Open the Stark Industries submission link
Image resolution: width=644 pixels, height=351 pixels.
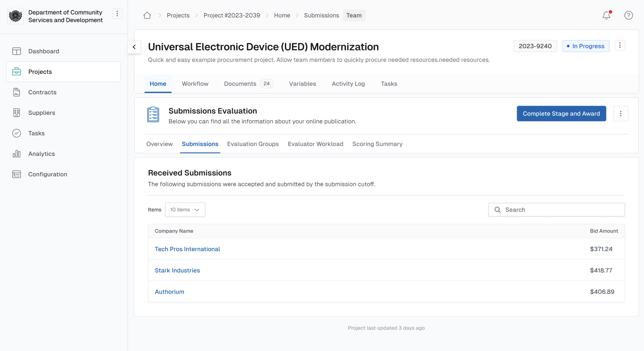177,270
